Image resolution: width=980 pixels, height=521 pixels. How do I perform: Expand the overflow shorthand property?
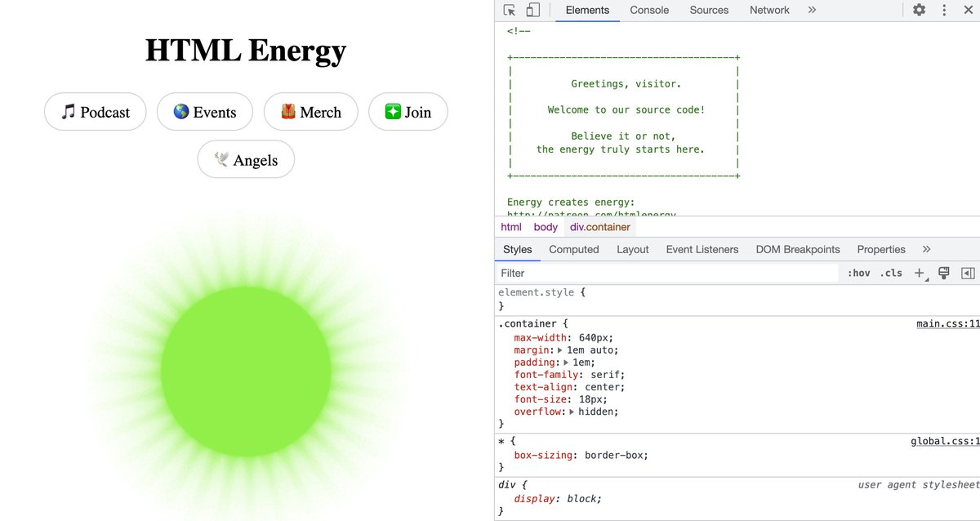pyautogui.click(x=572, y=412)
